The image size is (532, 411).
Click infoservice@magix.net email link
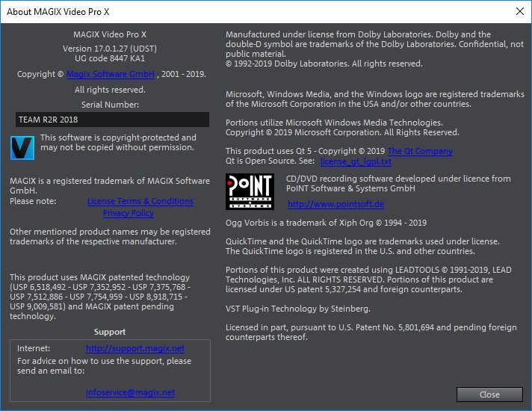pos(130,392)
